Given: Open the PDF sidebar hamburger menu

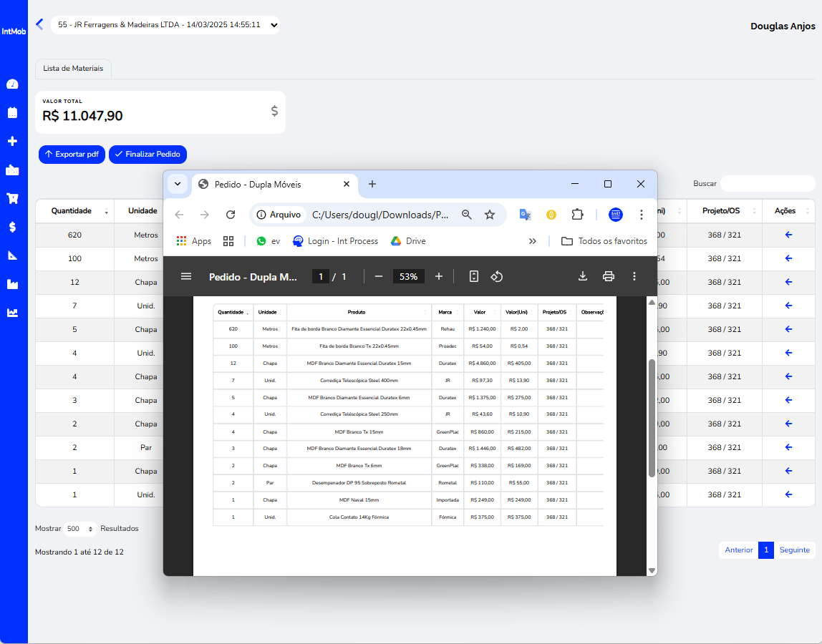Looking at the screenshot, I should pyautogui.click(x=186, y=276).
